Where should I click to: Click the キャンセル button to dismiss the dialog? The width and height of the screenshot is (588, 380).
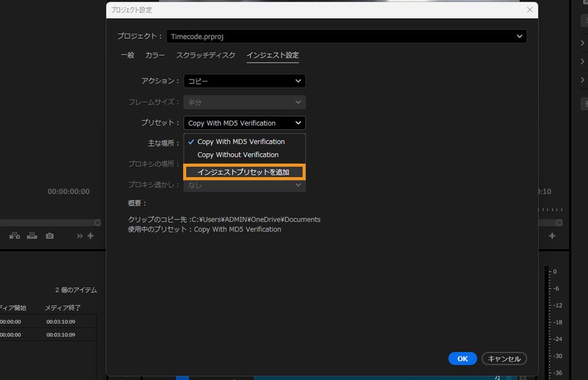coord(504,359)
